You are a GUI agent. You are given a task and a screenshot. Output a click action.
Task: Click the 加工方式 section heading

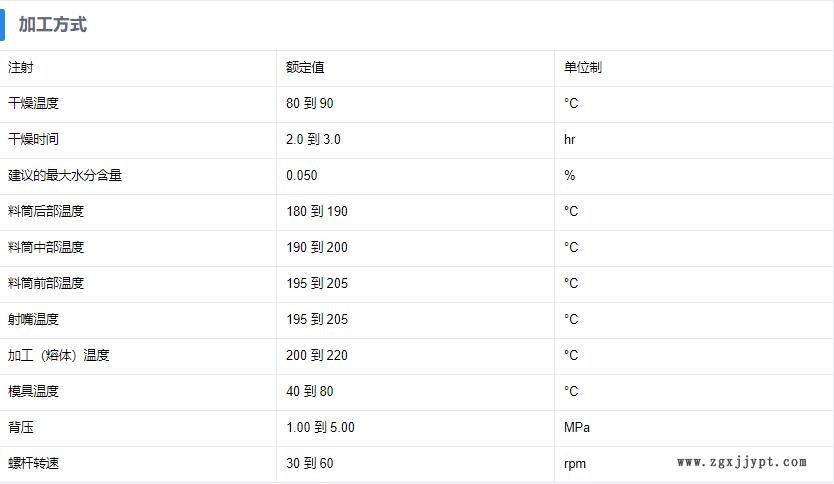53,25
